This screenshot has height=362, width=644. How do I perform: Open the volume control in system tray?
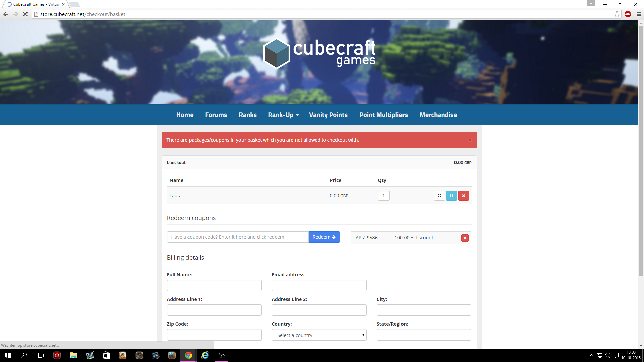tap(608, 355)
